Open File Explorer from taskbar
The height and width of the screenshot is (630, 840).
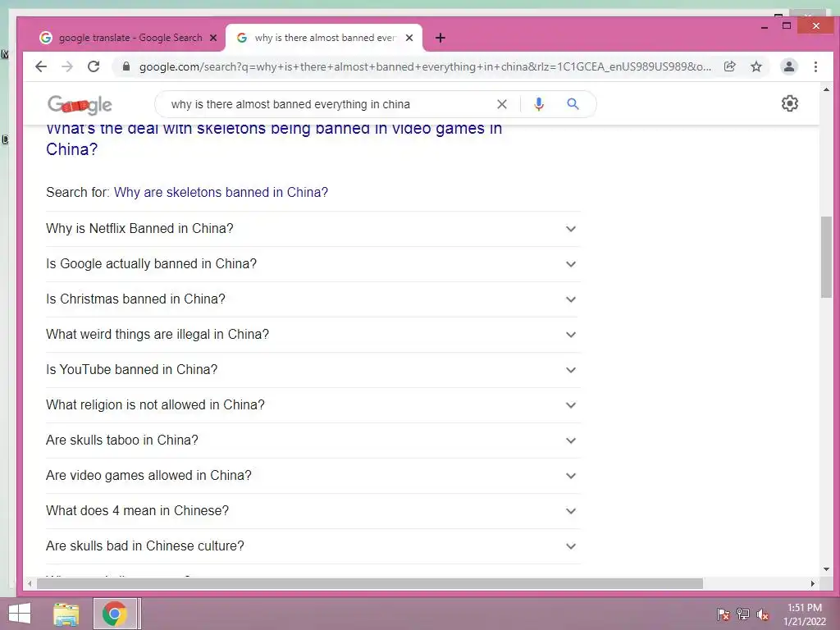pyautogui.click(x=66, y=614)
